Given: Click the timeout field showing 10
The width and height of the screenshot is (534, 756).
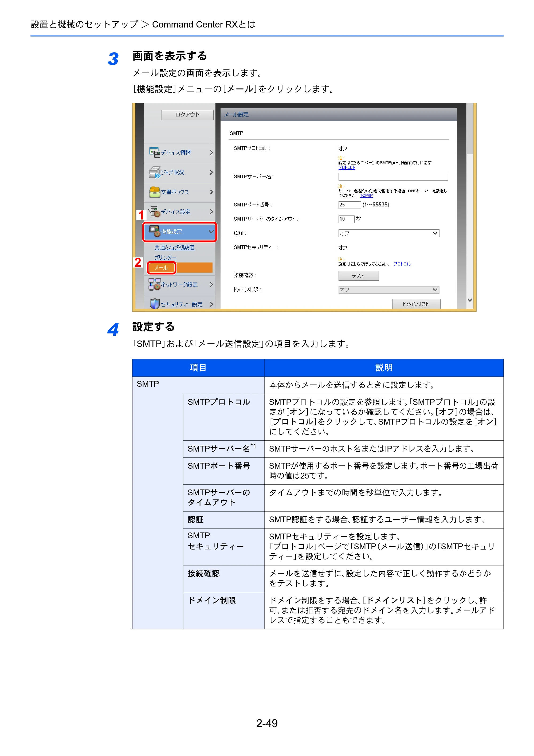Looking at the screenshot, I should pyautogui.click(x=346, y=219).
